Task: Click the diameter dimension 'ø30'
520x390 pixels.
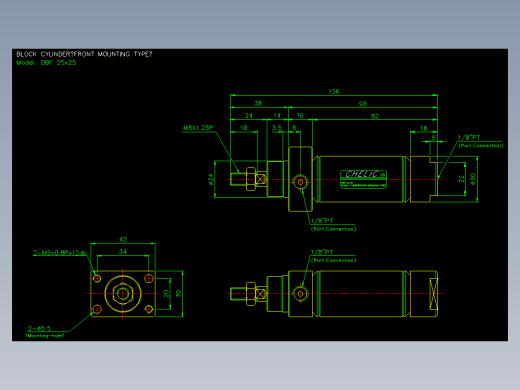Action: [473, 179]
